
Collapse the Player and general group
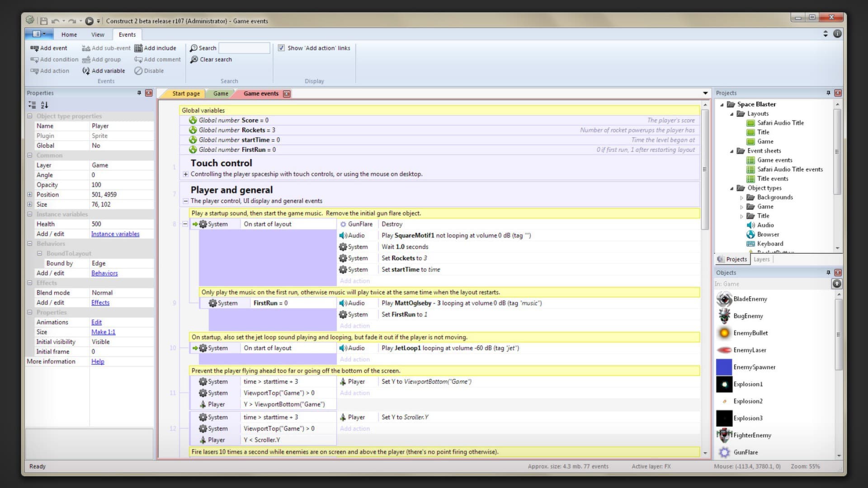tap(185, 201)
